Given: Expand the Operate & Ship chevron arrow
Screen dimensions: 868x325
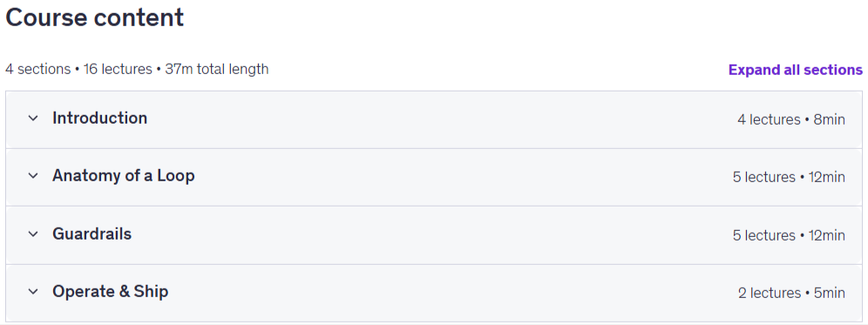Looking at the screenshot, I should (33, 292).
